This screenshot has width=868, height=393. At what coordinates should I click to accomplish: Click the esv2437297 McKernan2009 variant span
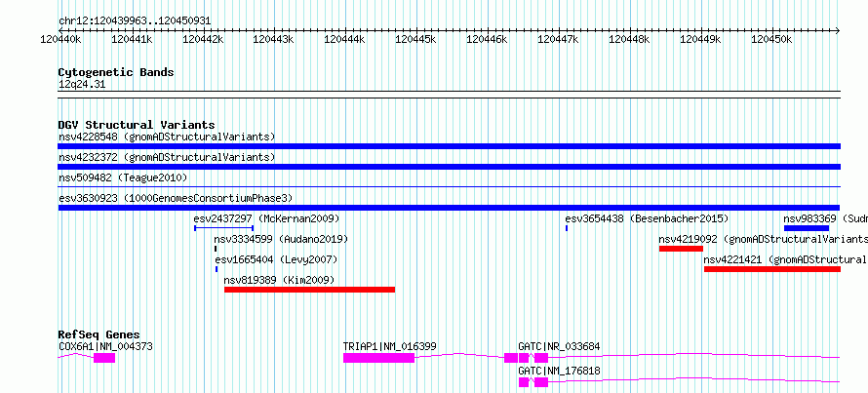(223, 228)
